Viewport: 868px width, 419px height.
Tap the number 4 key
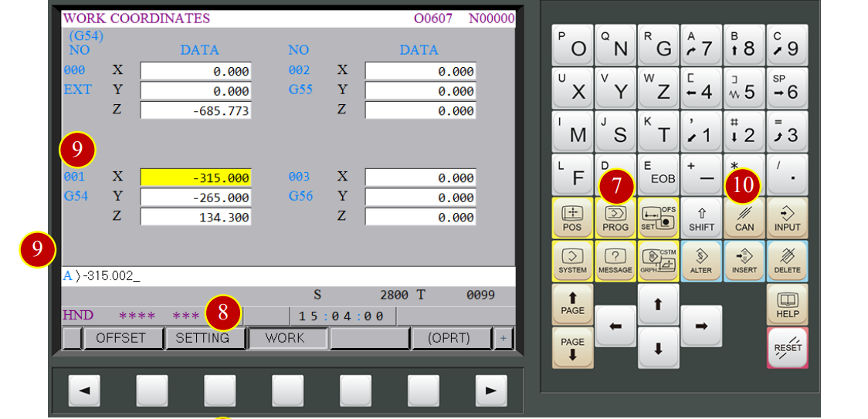click(x=701, y=88)
